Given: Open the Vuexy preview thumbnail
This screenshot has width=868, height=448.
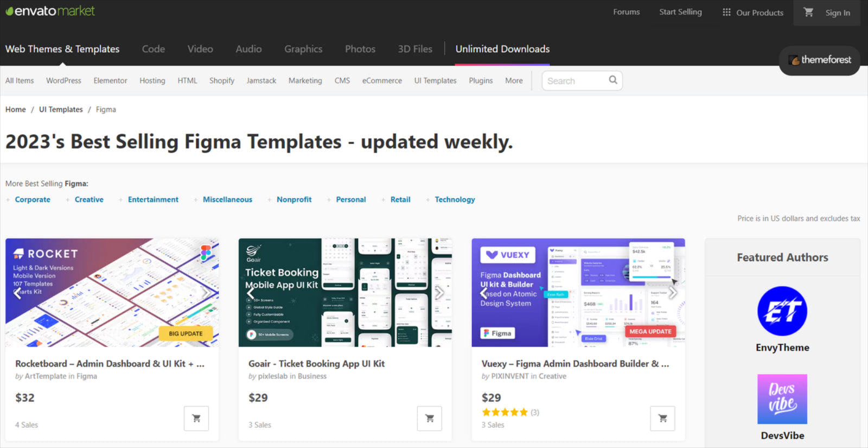Looking at the screenshot, I should (x=578, y=293).
